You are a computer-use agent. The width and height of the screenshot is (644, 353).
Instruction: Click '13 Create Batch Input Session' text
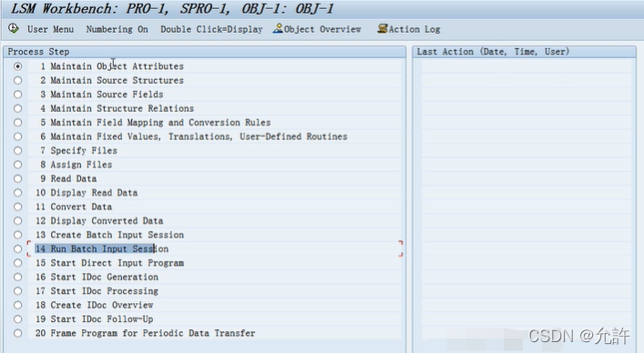tap(109, 235)
